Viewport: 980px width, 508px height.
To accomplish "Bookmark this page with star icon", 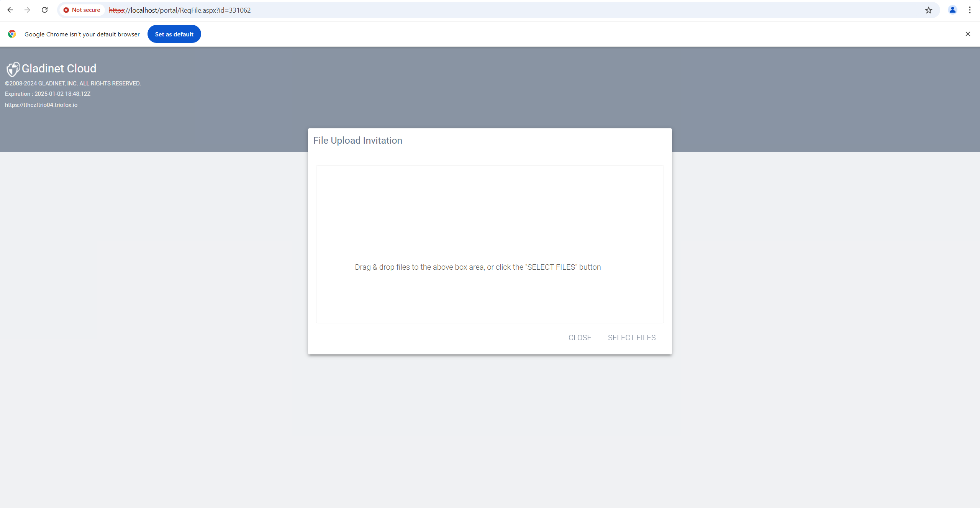I will 928,10.
